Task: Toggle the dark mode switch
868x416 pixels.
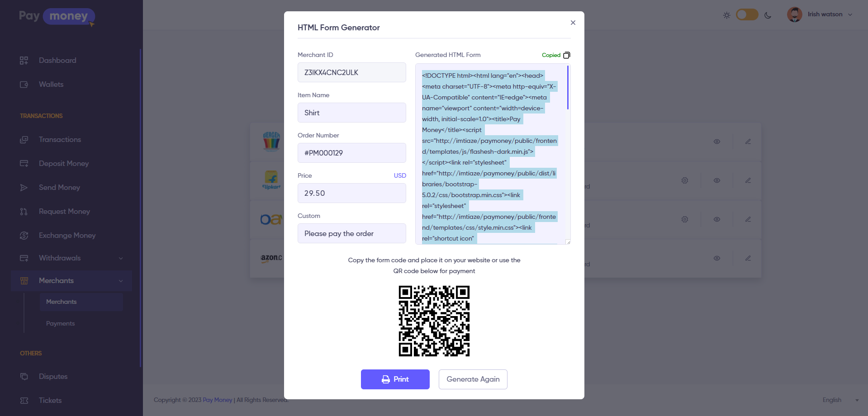Action: pos(747,15)
